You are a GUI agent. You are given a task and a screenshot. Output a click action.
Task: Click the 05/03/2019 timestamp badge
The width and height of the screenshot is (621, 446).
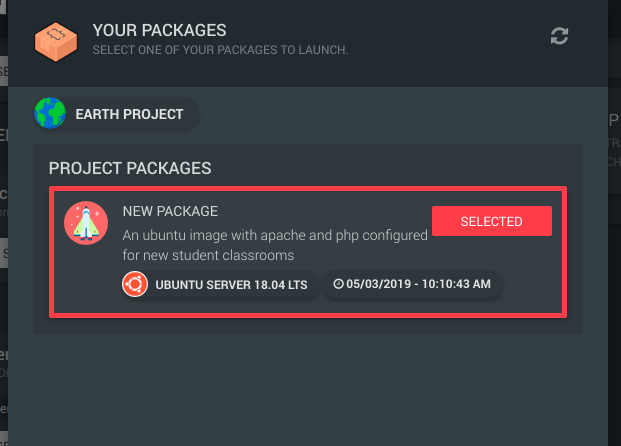(413, 284)
